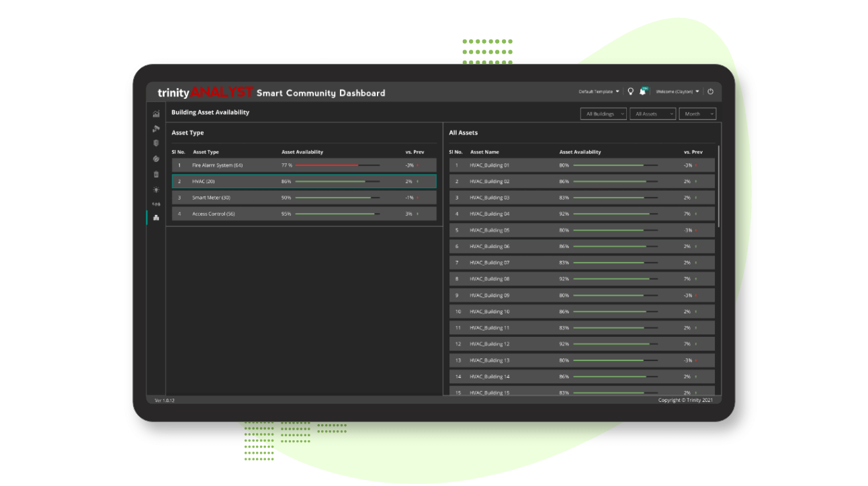Screen dimensions: 868x486
Task: Open the surveillance camera sidebar icon
Action: tap(156, 128)
